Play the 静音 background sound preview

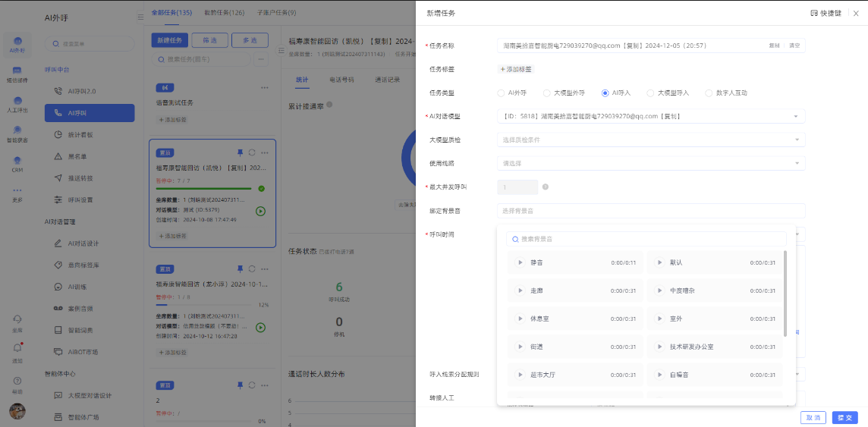tap(520, 262)
